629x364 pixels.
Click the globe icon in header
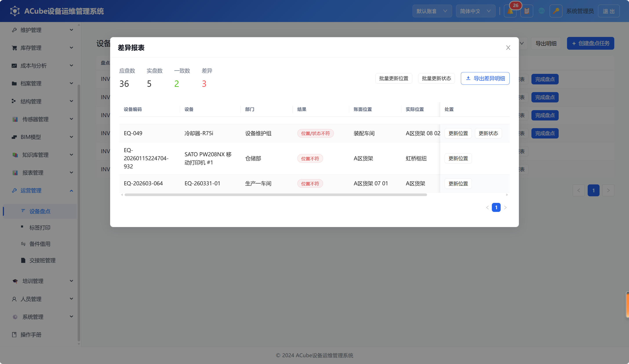point(541,11)
